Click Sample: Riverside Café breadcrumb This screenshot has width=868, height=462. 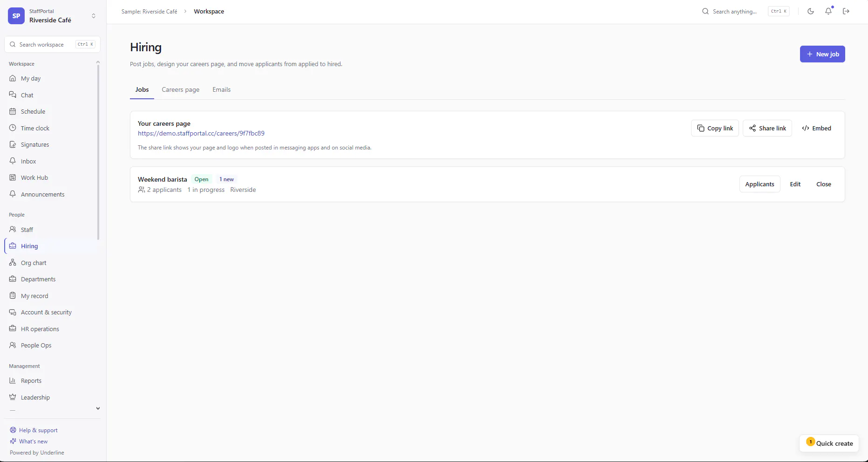(x=149, y=11)
